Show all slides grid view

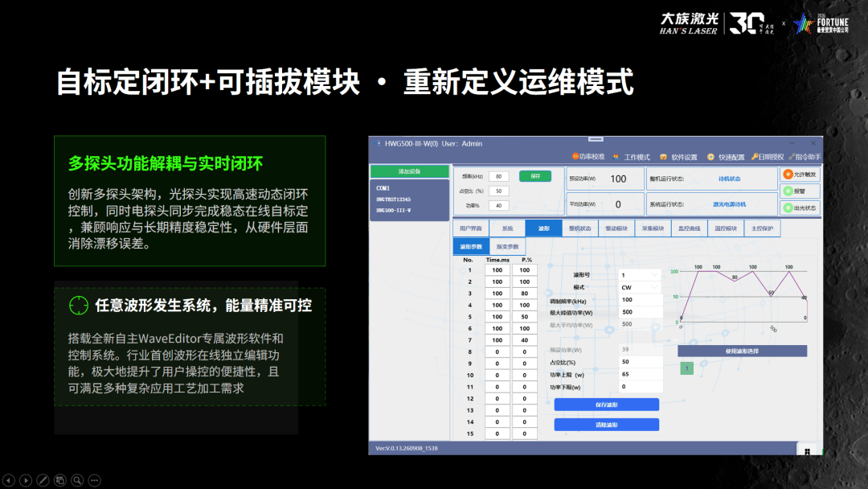[60, 480]
